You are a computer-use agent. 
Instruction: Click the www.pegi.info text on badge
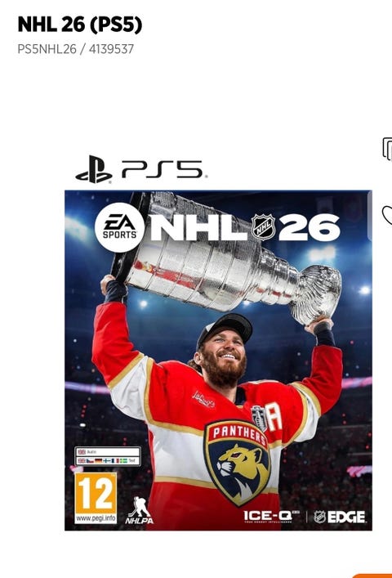tap(96, 518)
